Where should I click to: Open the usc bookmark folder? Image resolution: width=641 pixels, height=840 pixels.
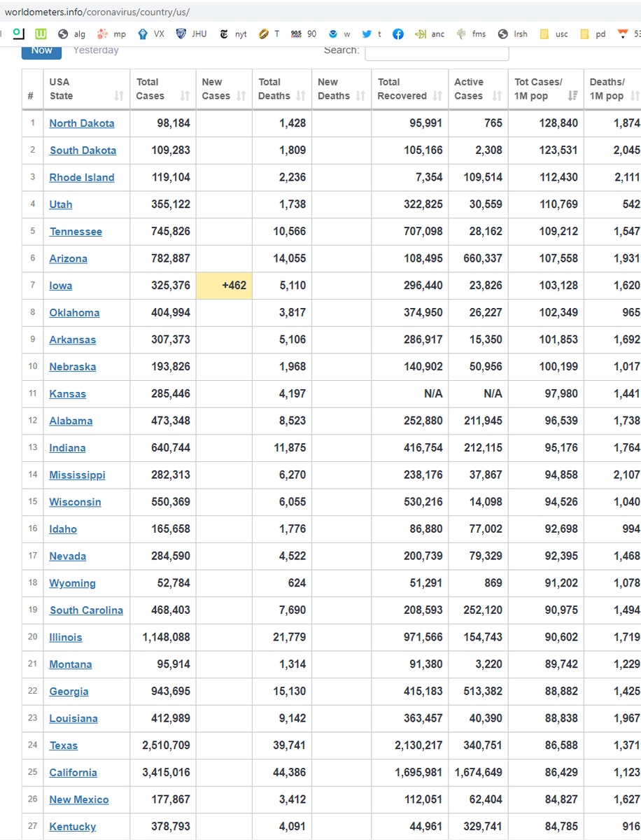pyautogui.click(x=554, y=34)
